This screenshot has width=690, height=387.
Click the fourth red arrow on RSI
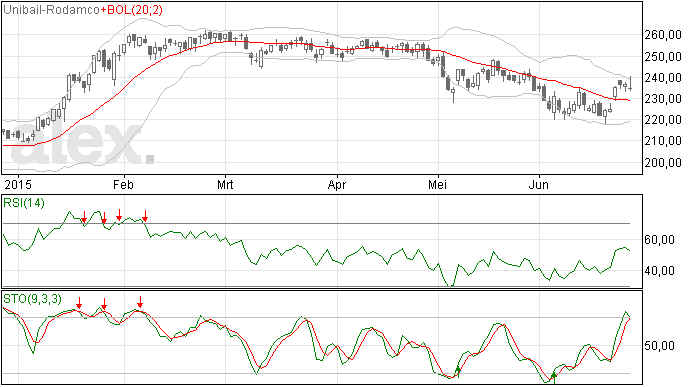(x=145, y=215)
